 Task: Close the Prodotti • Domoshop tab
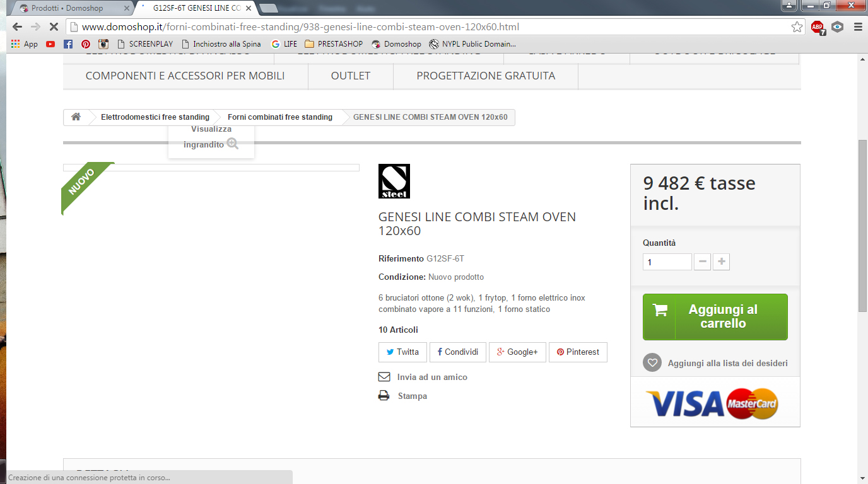point(126,9)
